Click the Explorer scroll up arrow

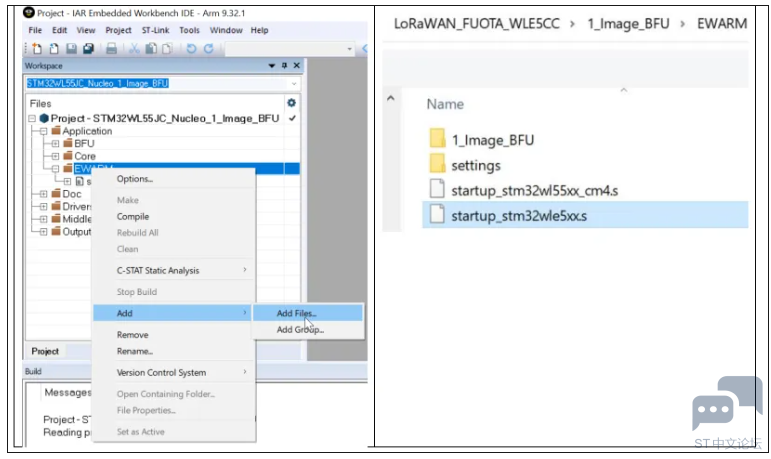point(391,98)
